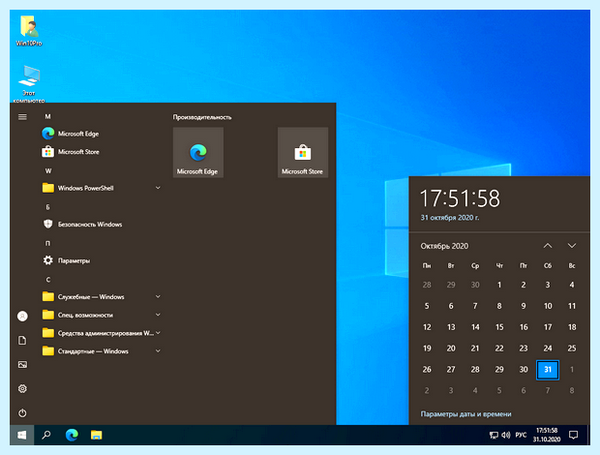
Task: Go to previous month with the up arrow
Action: pos(548,246)
